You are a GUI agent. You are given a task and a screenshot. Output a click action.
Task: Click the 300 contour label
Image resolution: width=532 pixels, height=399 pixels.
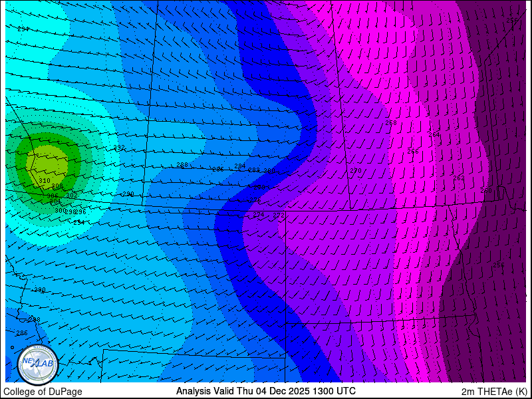tap(60, 210)
